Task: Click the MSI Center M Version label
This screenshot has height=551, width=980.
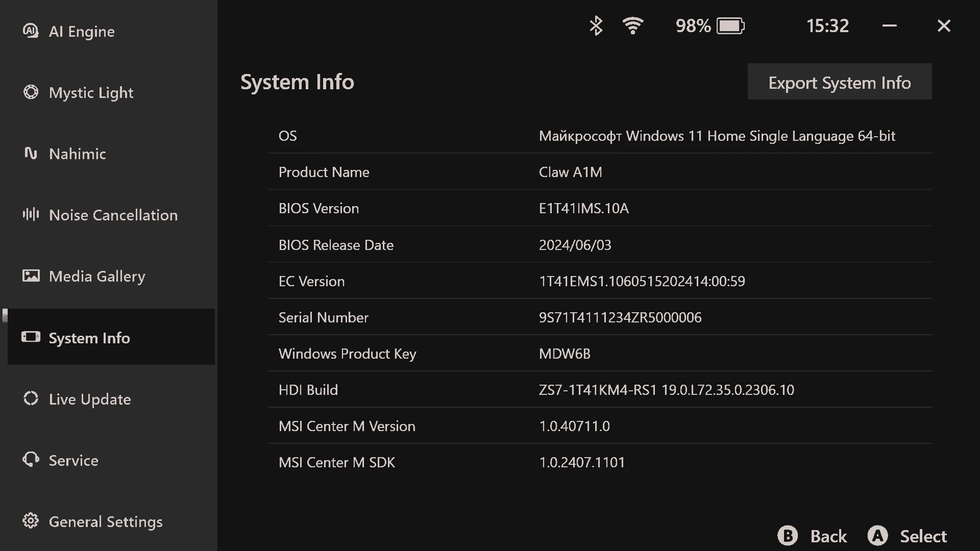Action: (347, 426)
